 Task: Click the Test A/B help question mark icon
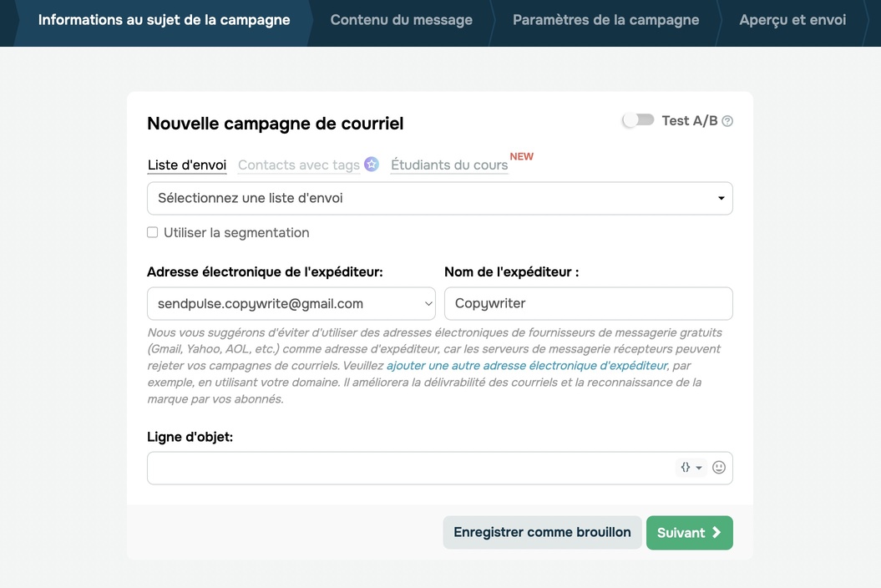coord(726,120)
